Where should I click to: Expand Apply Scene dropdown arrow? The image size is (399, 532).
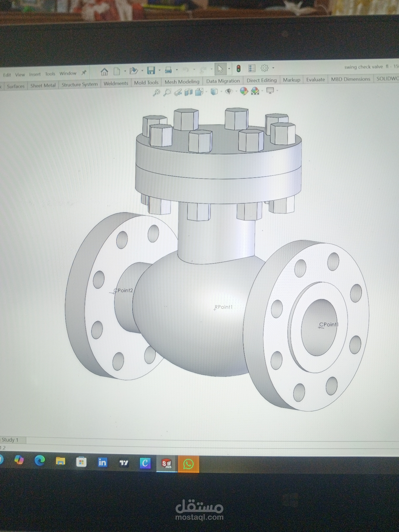point(262,91)
